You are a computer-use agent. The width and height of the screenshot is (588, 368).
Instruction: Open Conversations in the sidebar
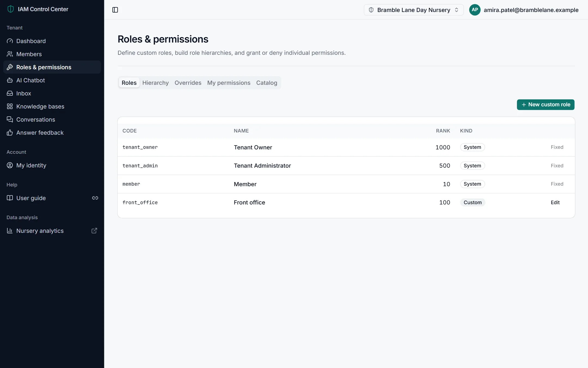[52, 119]
